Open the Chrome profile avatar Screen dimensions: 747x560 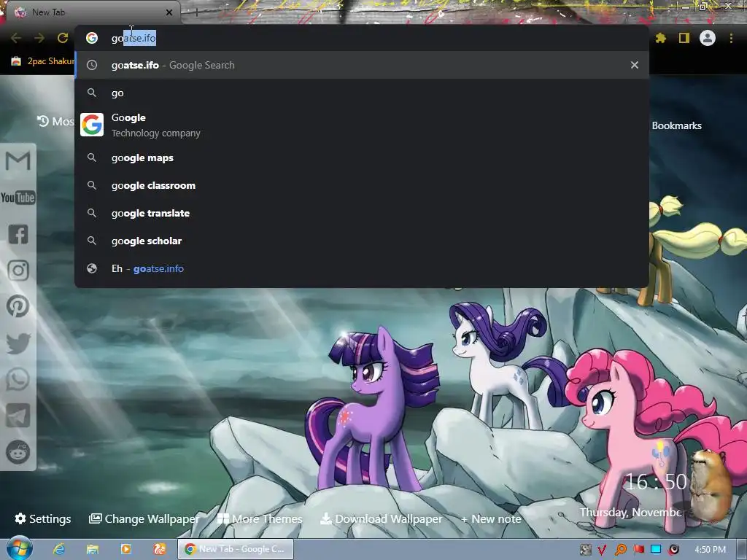tap(708, 38)
